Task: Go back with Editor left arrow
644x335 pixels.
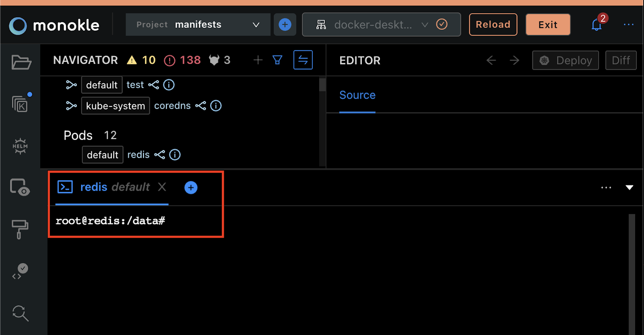Action: pos(491,60)
